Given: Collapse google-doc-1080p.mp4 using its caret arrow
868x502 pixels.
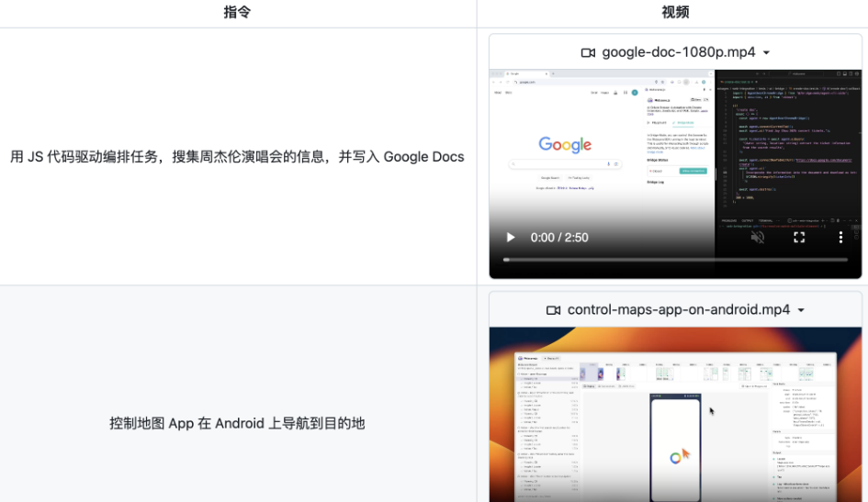Looking at the screenshot, I should 767,53.
